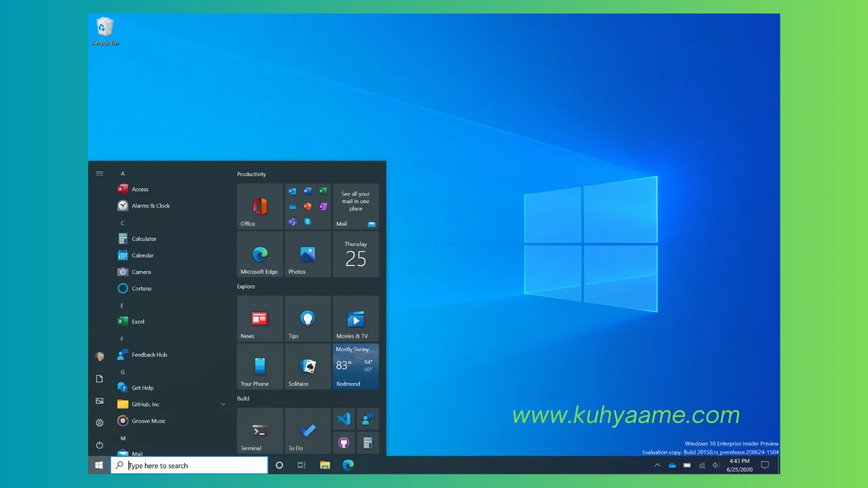Click letter G header in app list
868x488 pixels.
click(x=123, y=372)
